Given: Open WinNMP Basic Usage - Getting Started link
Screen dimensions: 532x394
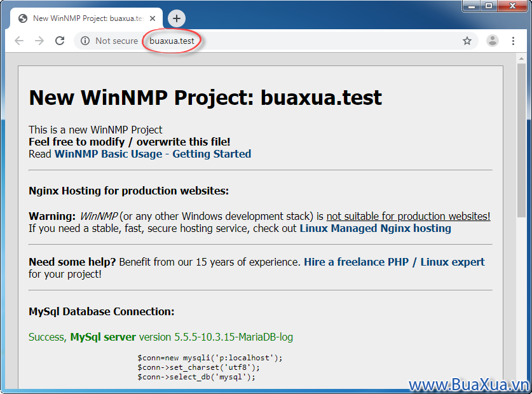Looking at the screenshot, I should pyautogui.click(x=153, y=154).
